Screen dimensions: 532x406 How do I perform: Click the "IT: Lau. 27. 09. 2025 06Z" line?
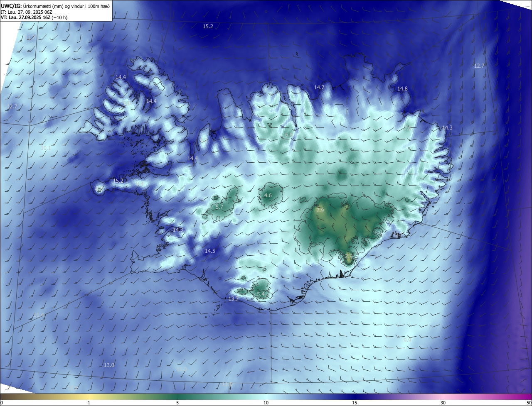pos(26,12)
